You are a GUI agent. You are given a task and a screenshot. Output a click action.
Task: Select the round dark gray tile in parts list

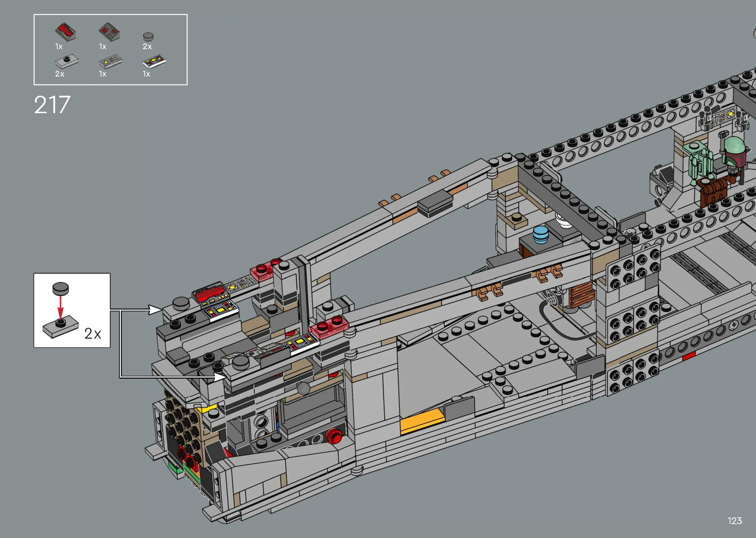pos(148,37)
